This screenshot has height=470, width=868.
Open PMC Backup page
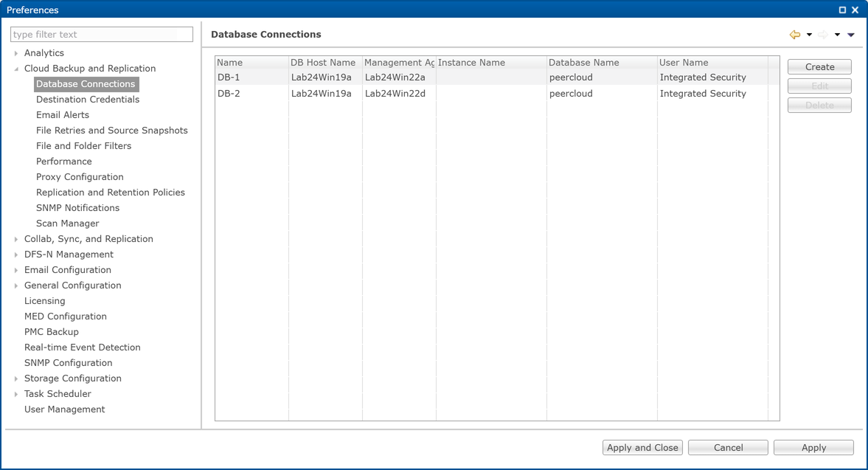pos(52,332)
